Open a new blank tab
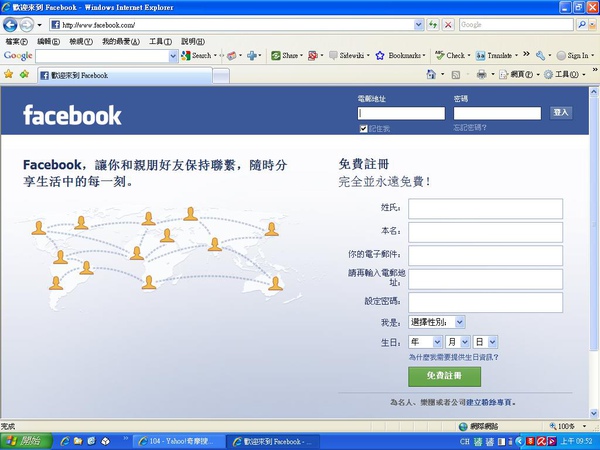 pos(221,76)
